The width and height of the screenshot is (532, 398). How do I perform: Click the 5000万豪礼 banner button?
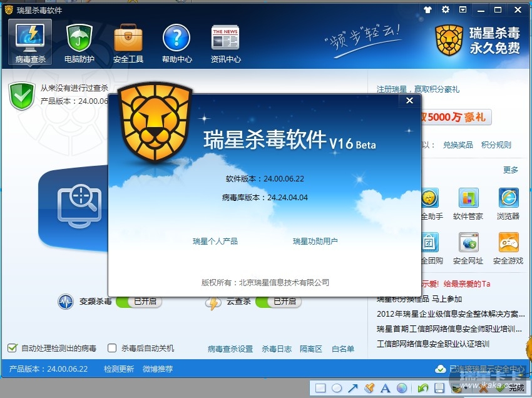456,117
